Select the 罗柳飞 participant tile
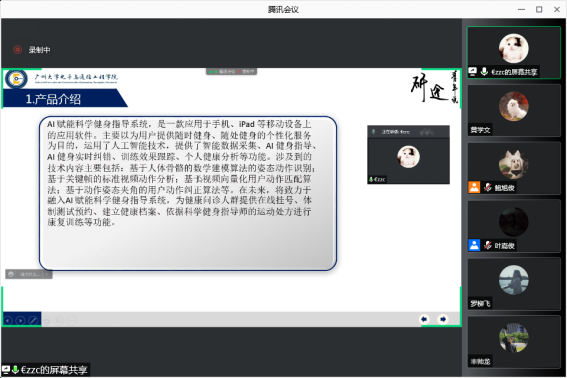This screenshot has width=567, height=378. (514, 284)
